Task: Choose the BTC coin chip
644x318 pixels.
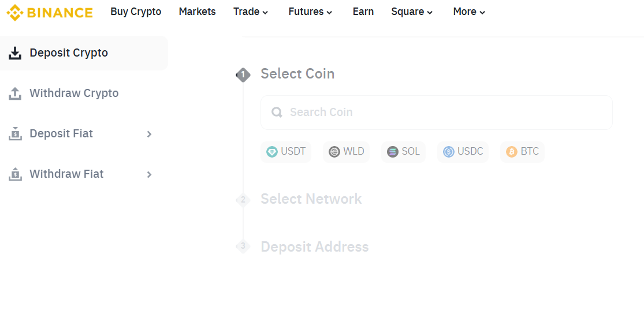Action: click(x=523, y=152)
